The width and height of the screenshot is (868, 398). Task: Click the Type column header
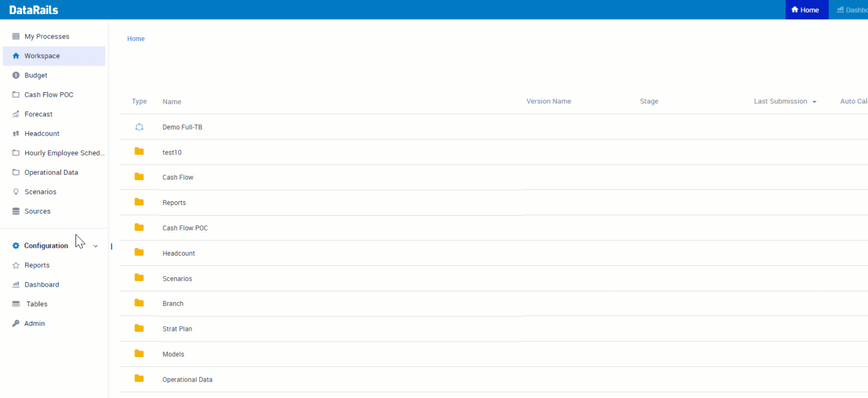(x=139, y=101)
